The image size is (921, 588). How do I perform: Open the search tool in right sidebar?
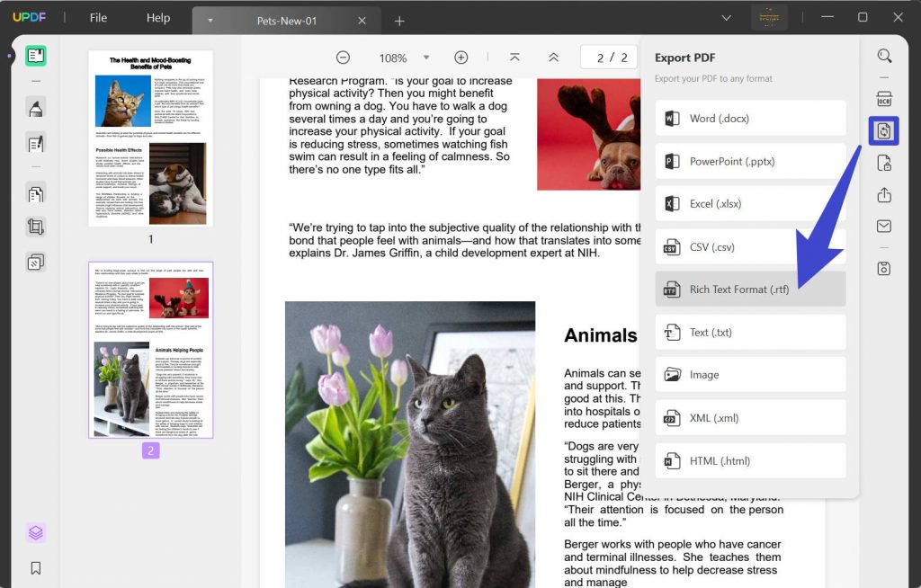[884, 55]
